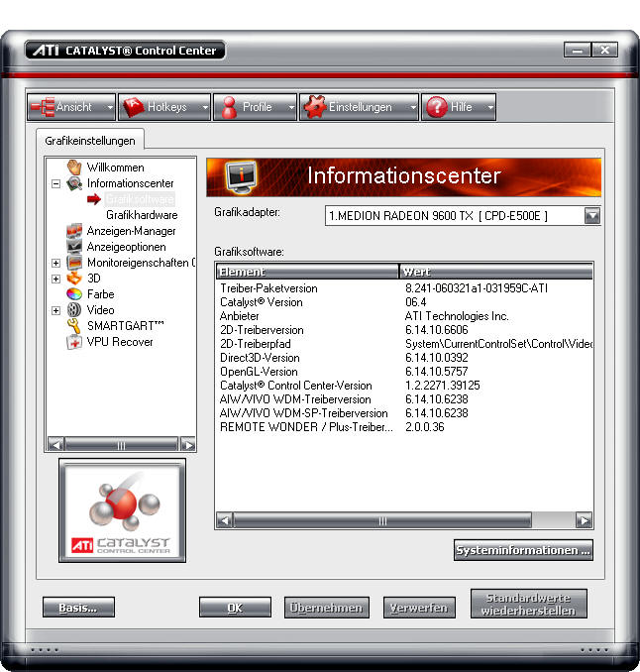Click the SMARTGART wrench icon
This screenshot has width=640, height=672.
pyautogui.click(x=74, y=326)
